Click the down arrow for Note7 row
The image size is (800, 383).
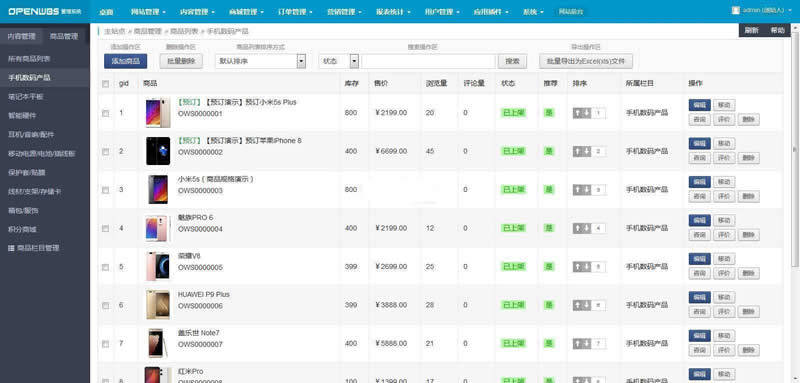point(586,344)
